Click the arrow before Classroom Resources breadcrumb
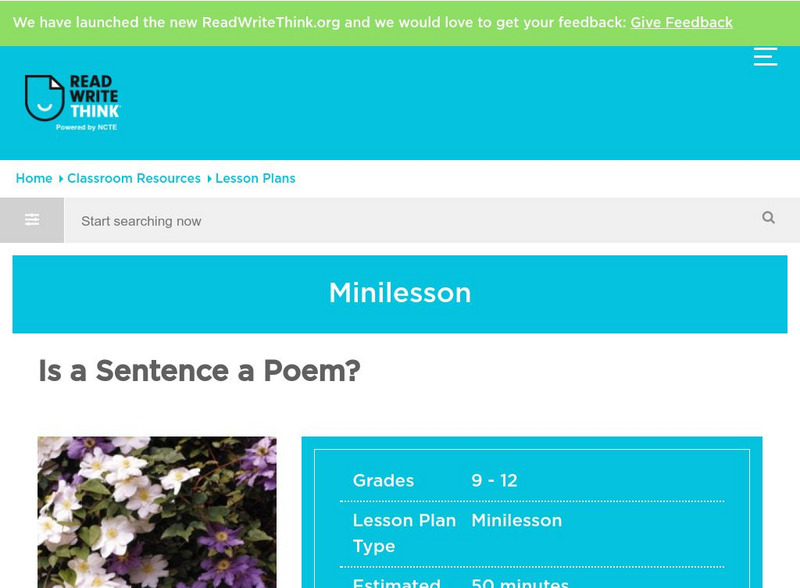Viewport: 800px width, 588px height. [x=61, y=179]
